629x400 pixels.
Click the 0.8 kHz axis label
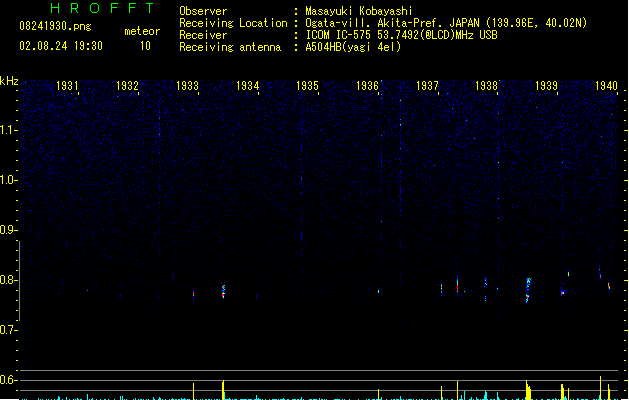pyautogui.click(x=8, y=280)
